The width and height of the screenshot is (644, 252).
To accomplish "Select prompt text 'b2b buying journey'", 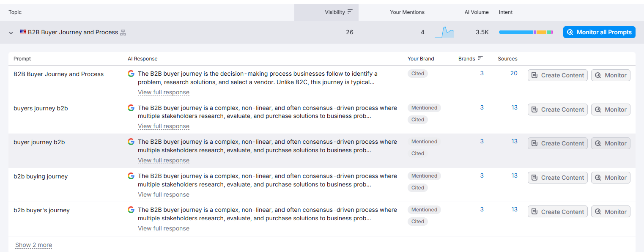I will point(41,176).
